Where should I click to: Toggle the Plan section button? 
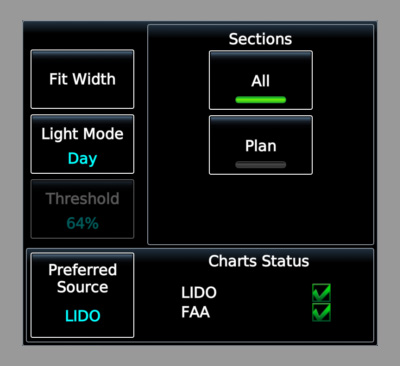point(261,145)
